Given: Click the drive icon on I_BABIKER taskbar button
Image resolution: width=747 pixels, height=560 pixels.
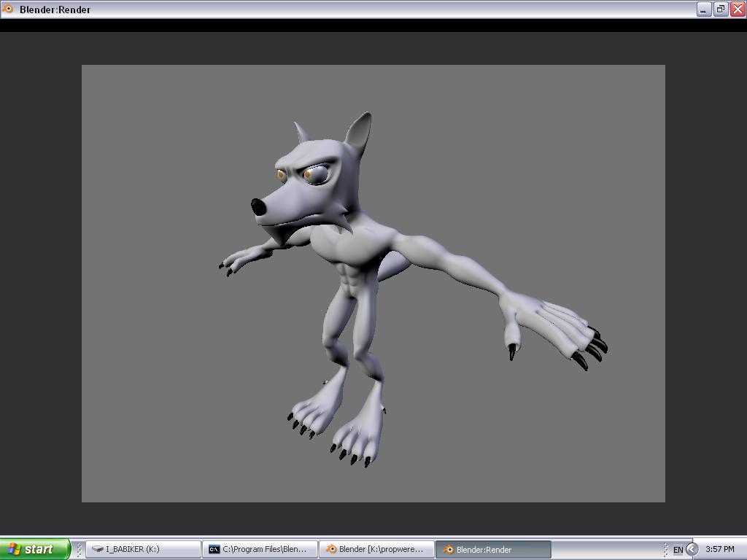Looking at the screenshot, I should 98,549.
